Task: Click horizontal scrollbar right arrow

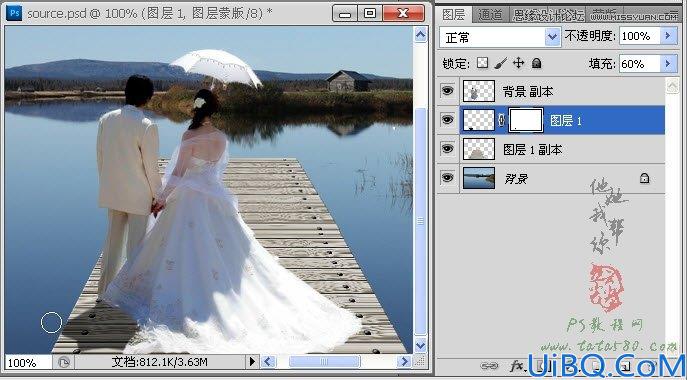Action: coord(404,362)
